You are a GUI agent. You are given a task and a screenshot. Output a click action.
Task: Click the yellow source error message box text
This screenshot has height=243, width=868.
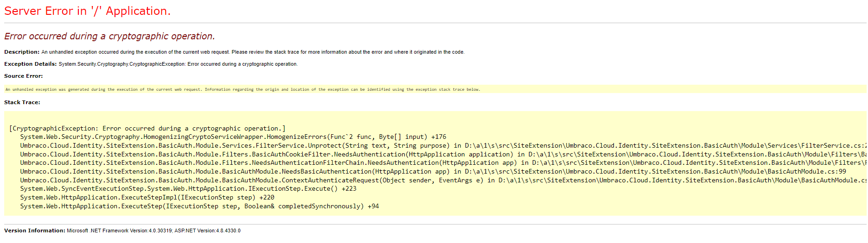coord(243,89)
